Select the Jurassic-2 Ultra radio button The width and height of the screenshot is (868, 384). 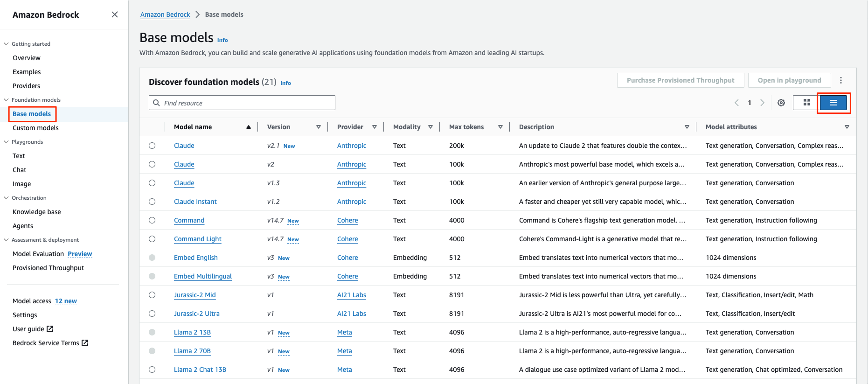(152, 314)
